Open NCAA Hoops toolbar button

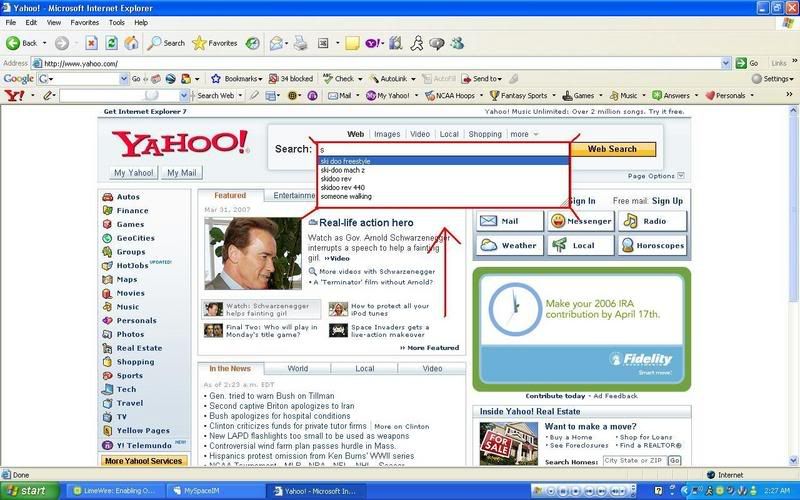450,95
